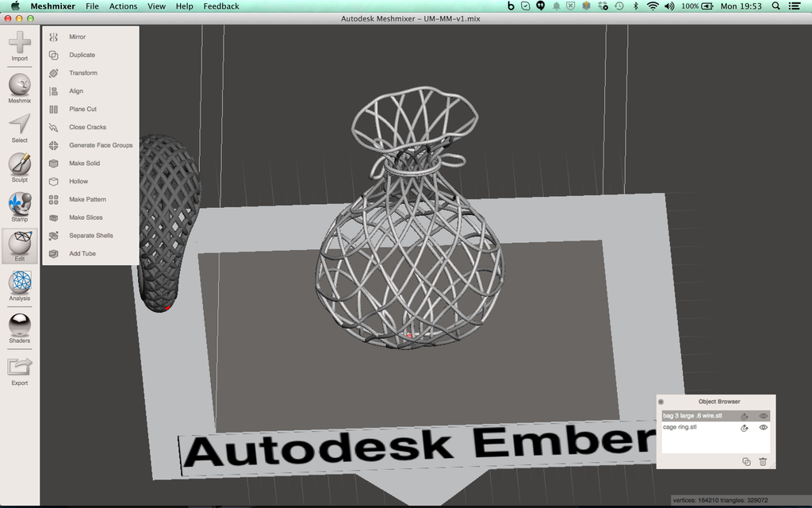Image resolution: width=812 pixels, height=508 pixels.
Task: Open the Apple menu
Action: pos(15,6)
